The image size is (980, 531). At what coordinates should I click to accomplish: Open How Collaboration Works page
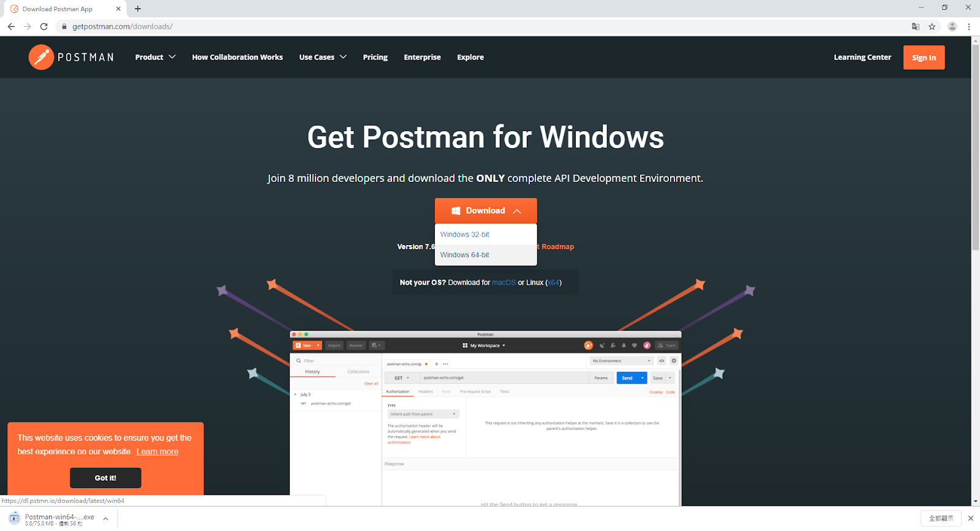(x=237, y=57)
